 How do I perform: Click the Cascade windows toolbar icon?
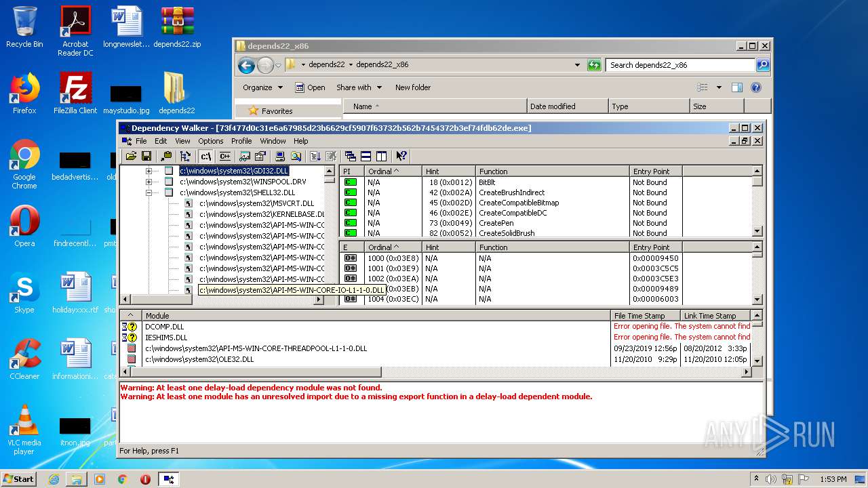pyautogui.click(x=351, y=157)
